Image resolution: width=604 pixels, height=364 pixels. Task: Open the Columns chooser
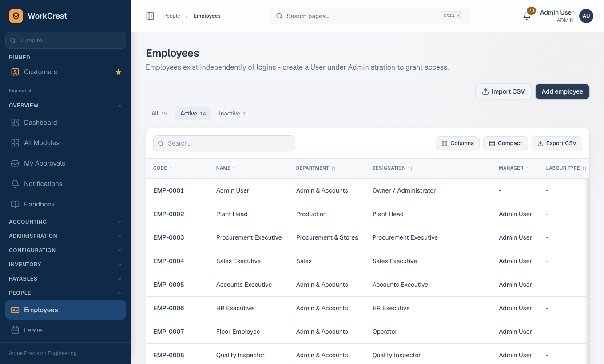pos(457,143)
